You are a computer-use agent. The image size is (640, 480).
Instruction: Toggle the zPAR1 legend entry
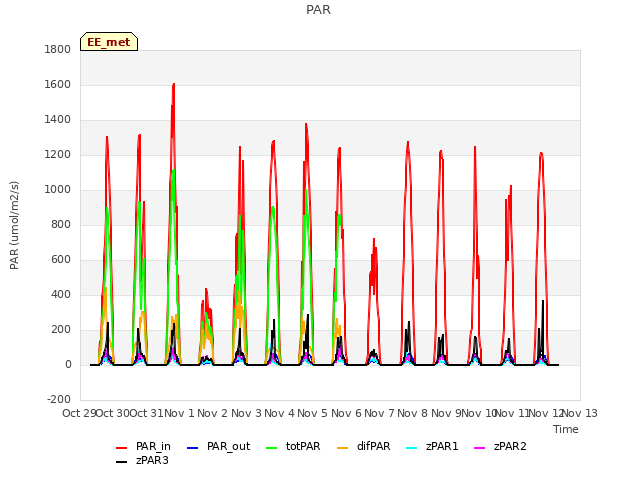(432, 447)
